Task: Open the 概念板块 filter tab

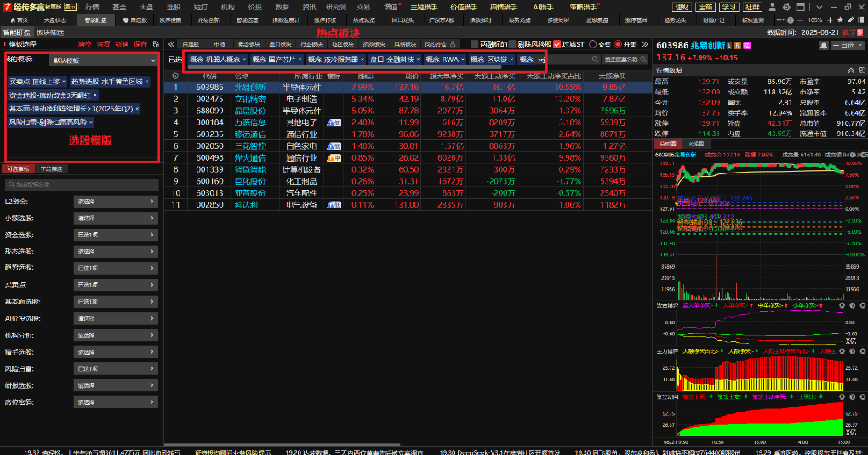Action: pos(249,44)
